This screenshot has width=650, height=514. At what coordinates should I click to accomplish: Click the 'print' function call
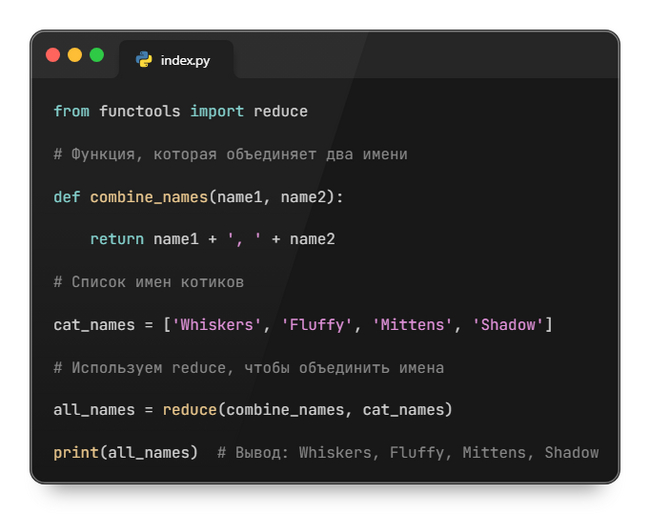[76, 453]
